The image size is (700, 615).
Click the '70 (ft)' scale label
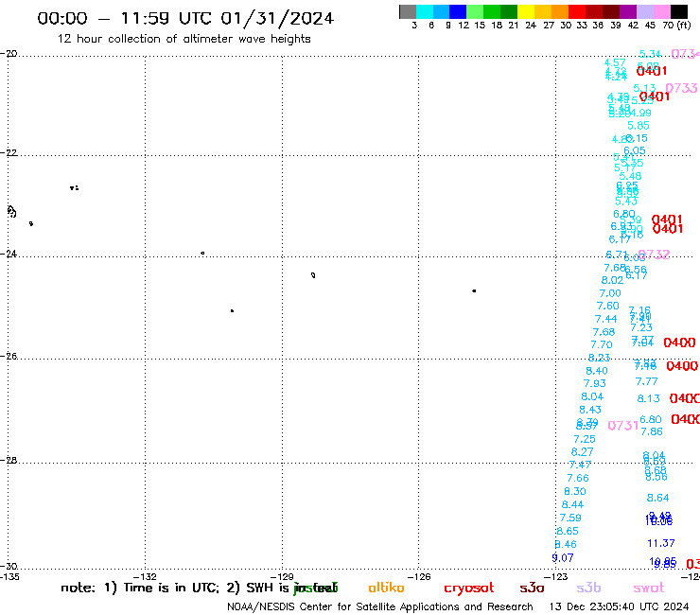[x=676, y=26]
